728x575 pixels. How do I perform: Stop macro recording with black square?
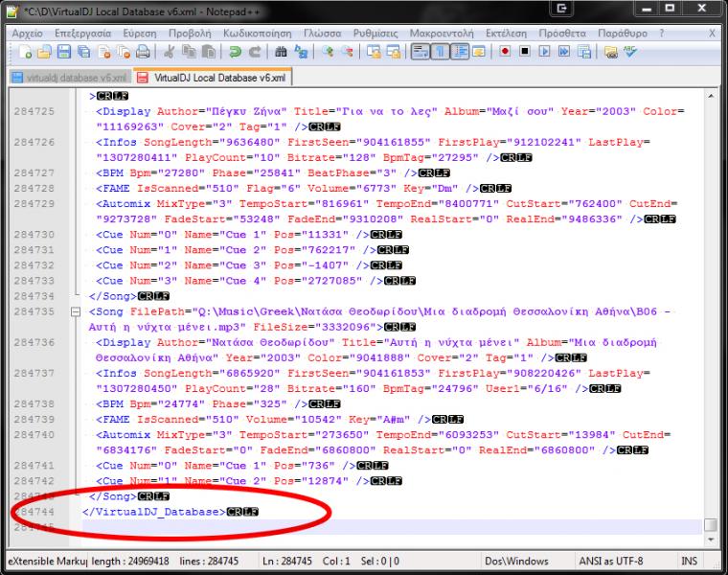coord(525,52)
